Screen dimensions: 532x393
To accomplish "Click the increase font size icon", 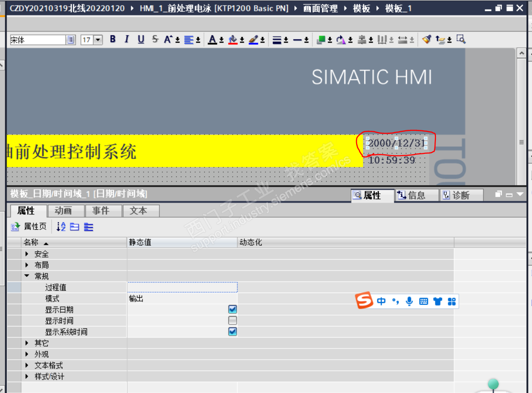I will pyautogui.click(x=168, y=40).
